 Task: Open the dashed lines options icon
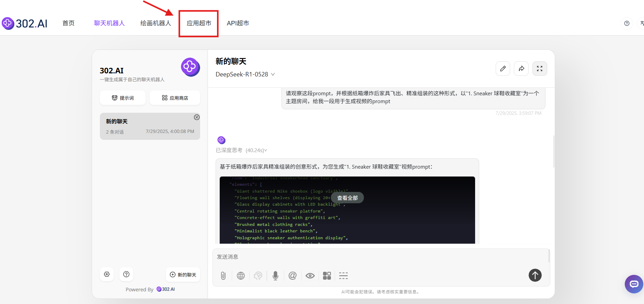pos(344,276)
